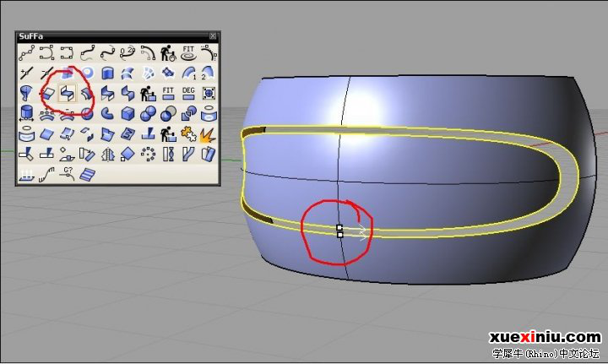Select the pipe elbow solid icon
Image resolution: width=608 pixels, height=364 pixels.
[x=107, y=113]
